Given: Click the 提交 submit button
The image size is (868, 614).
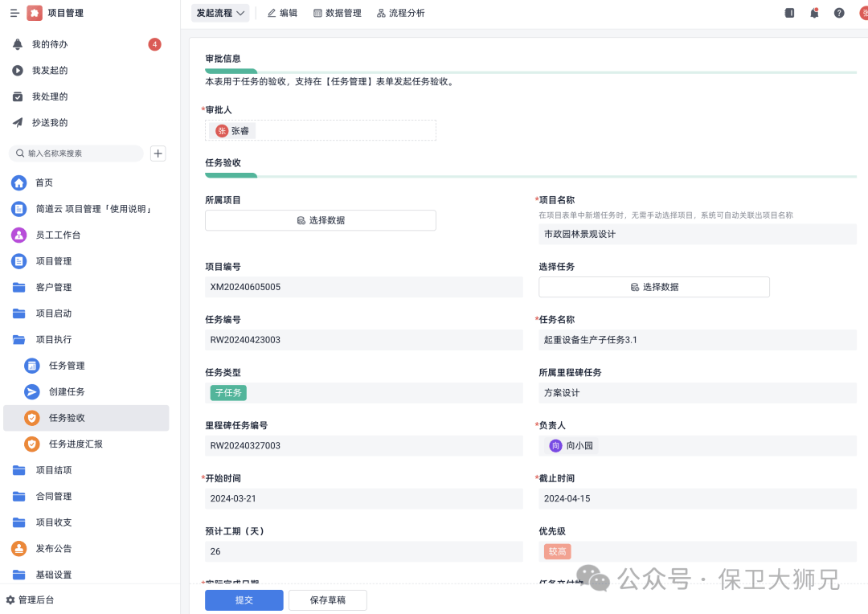Looking at the screenshot, I should (x=244, y=600).
